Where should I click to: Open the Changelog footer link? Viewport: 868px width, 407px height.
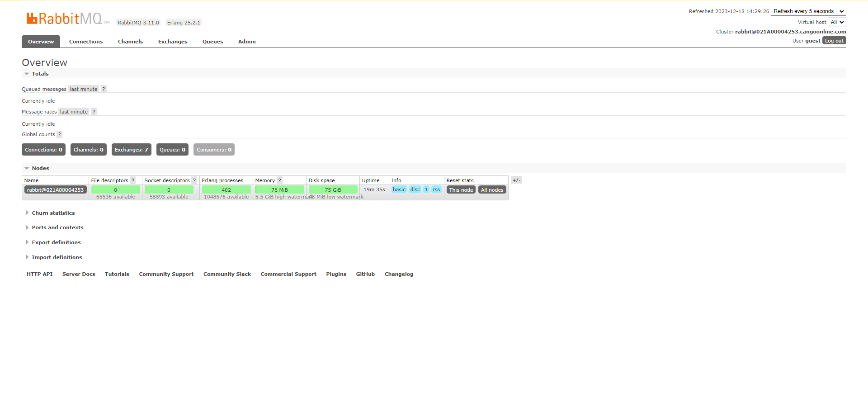tap(399, 274)
